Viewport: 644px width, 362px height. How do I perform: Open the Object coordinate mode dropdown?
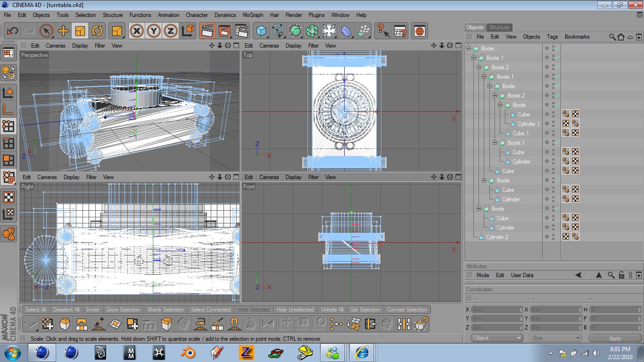coord(497,338)
